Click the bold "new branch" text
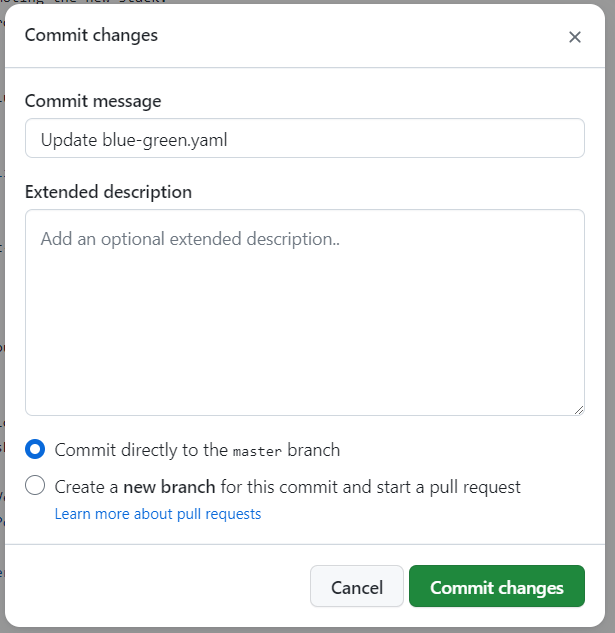 (169, 487)
